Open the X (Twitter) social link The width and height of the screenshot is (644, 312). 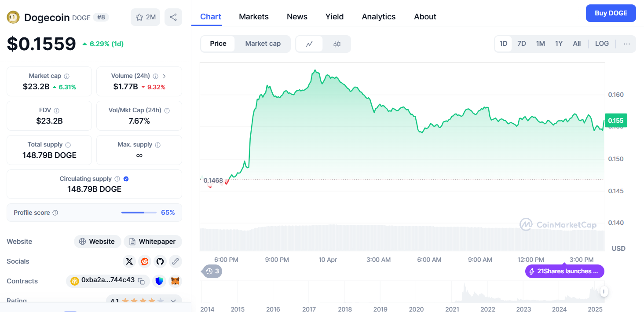(129, 261)
